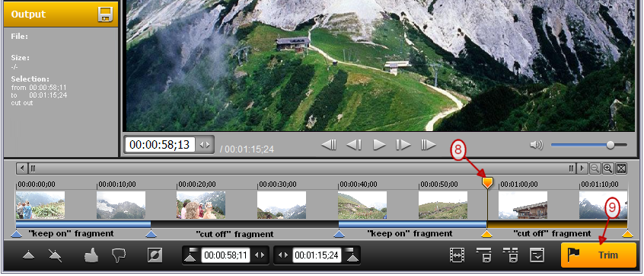Zoom in on the timeline

[x=608, y=168]
